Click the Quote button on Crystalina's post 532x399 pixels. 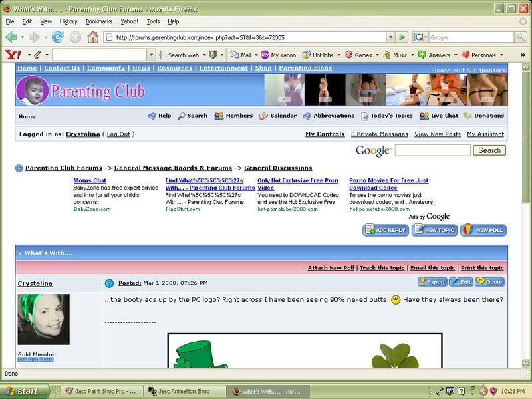[489, 282]
